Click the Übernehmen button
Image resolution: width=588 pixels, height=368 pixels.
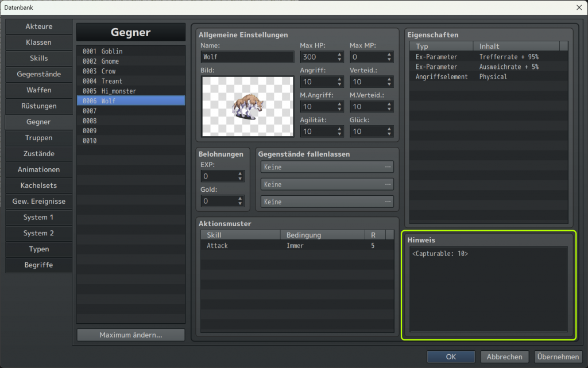[x=558, y=357]
